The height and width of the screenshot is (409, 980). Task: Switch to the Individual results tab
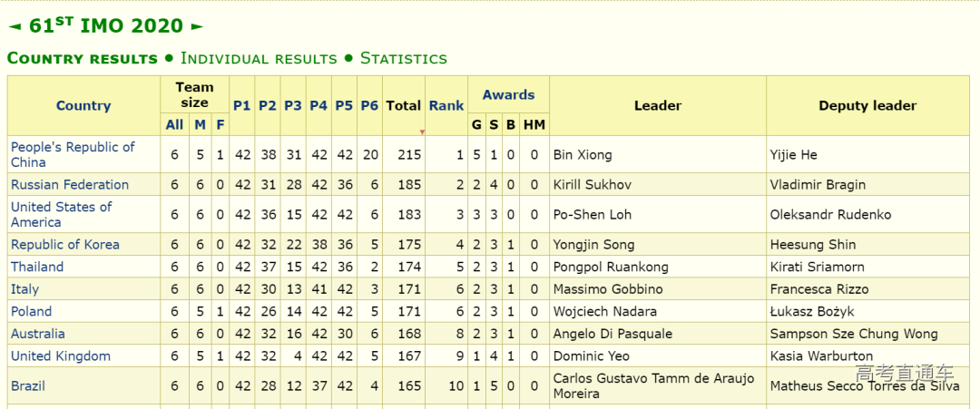click(x=259, y=58)
